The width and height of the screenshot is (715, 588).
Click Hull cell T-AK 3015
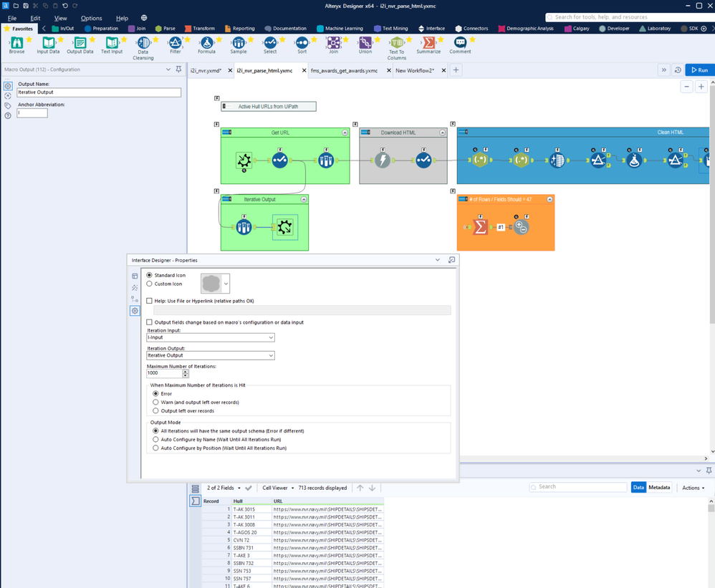pyautogui.click(x=251, y=510)
